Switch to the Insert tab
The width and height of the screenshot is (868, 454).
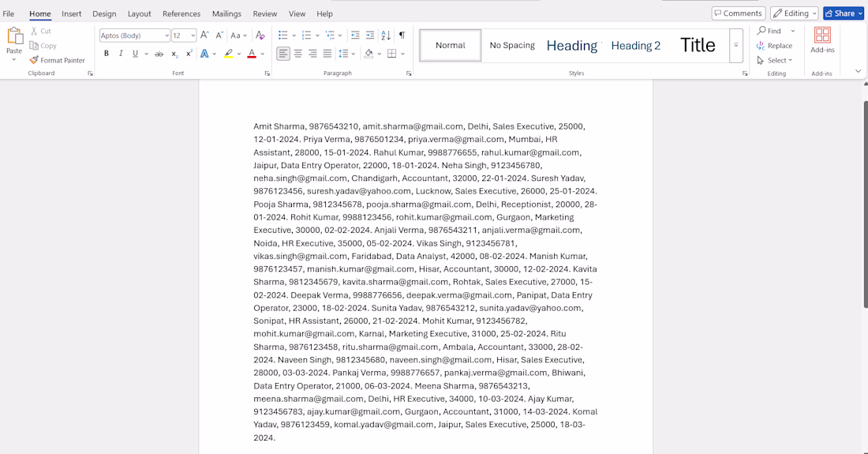click(71, 13)
